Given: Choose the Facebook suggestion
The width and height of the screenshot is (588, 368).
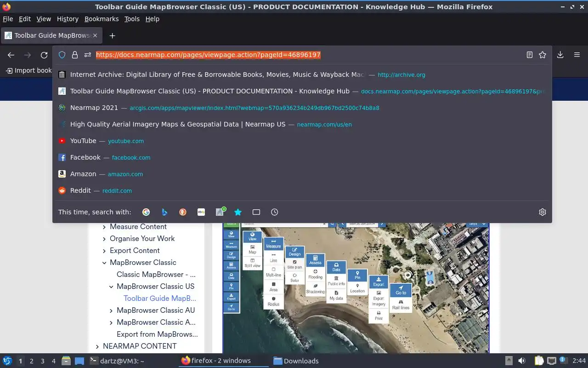Looking at the screenshot, I should tap(302, 157).
